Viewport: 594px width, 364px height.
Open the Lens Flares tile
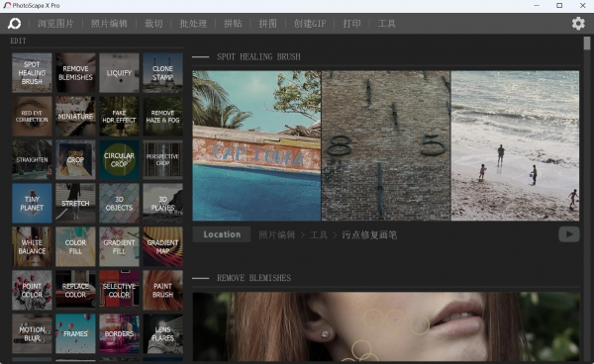pyautogui.click(x=162, y=333)
